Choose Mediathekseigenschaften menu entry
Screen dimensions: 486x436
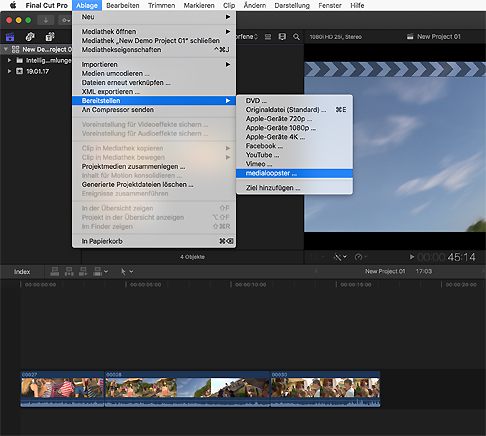pyautogui.click(x=154, y=50)
